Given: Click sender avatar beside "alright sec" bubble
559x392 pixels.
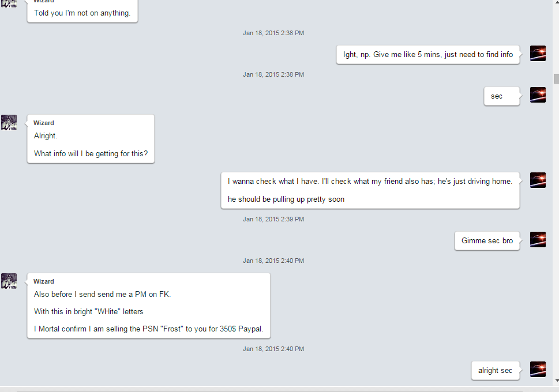Looking at the screenshot, I should click(x=538, y=369).
